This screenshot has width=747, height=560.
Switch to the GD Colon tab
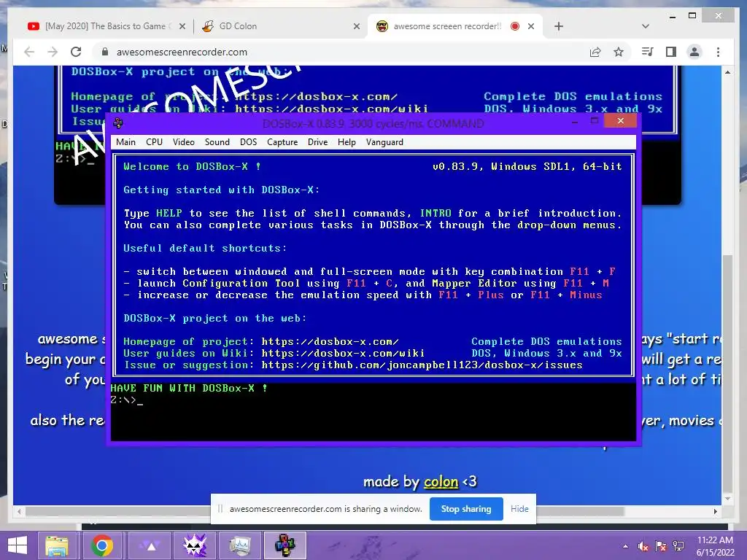click(280, 26)
